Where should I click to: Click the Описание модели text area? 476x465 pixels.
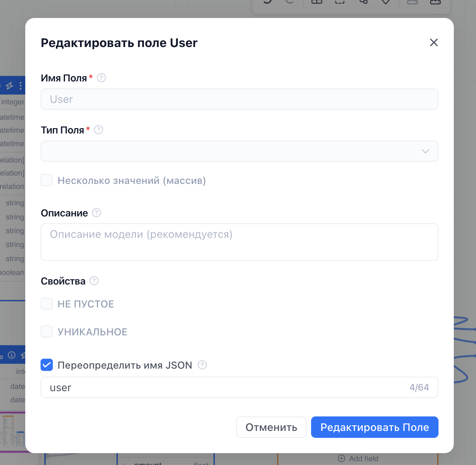click(240, 242)
